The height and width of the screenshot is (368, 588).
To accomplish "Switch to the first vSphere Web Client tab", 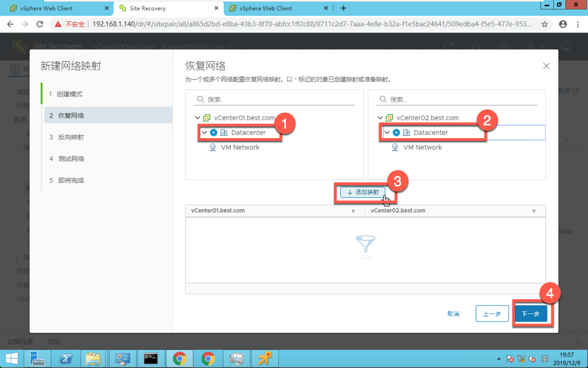I will (x=56, y=8).
